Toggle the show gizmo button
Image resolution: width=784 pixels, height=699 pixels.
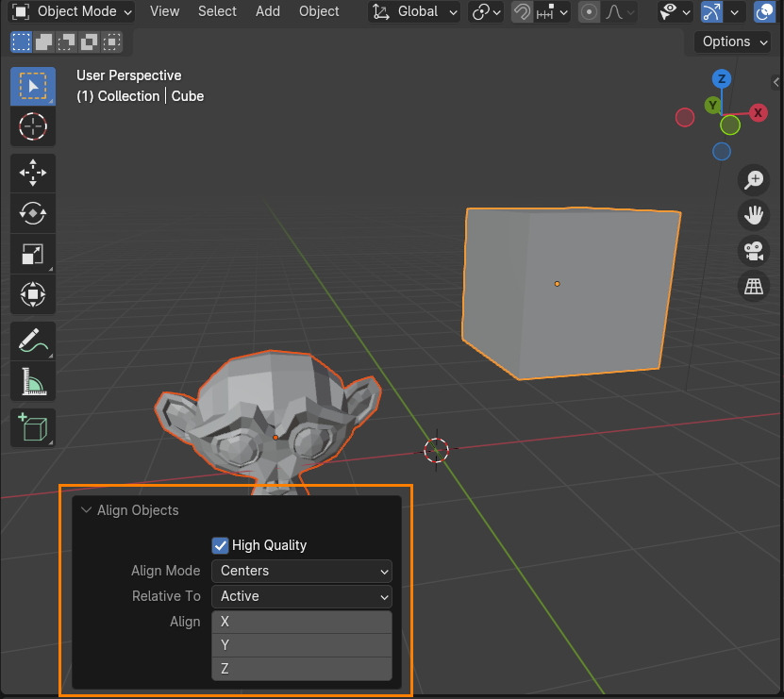[x=711, y=12]
